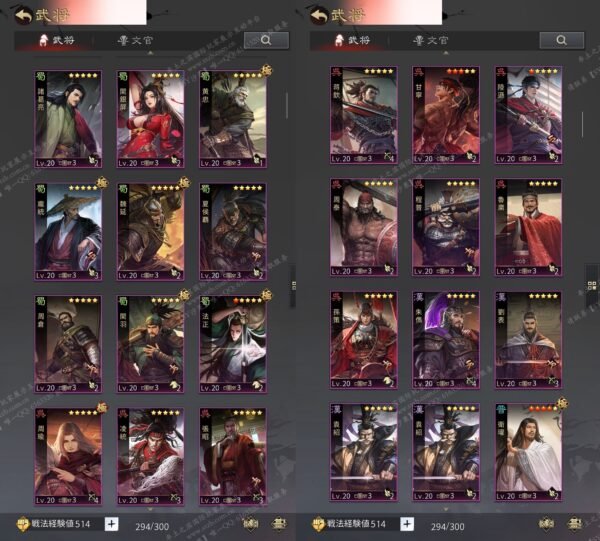Open search in the right panel

click(561, 40)
